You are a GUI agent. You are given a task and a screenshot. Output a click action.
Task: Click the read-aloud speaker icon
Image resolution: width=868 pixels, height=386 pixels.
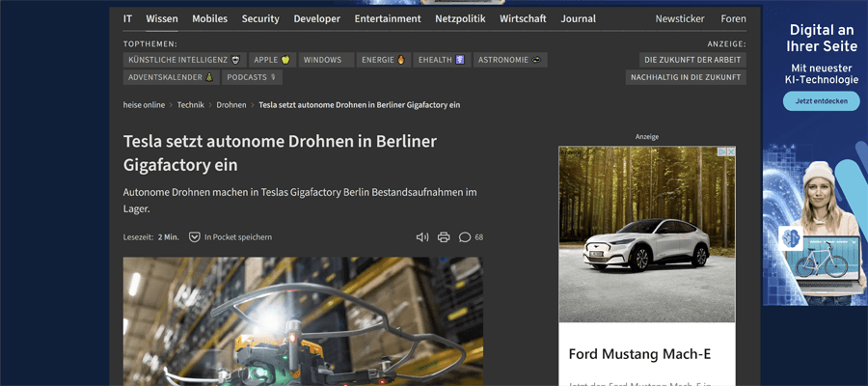422,237
